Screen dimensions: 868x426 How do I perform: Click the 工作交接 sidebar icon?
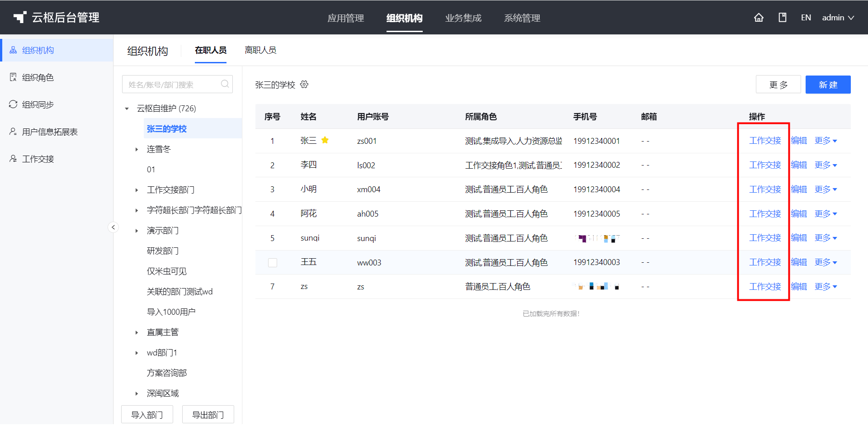(13, 159)
